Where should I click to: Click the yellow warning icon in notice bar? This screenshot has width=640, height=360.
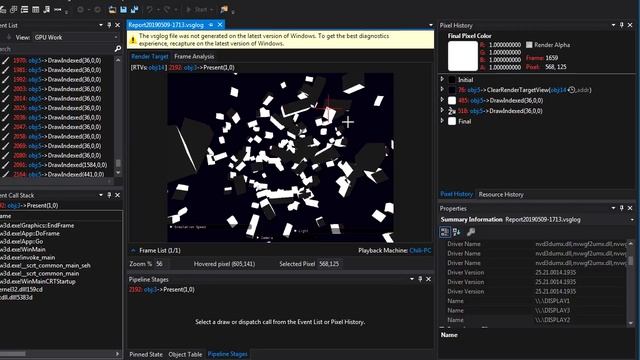(x=133, y=40)
